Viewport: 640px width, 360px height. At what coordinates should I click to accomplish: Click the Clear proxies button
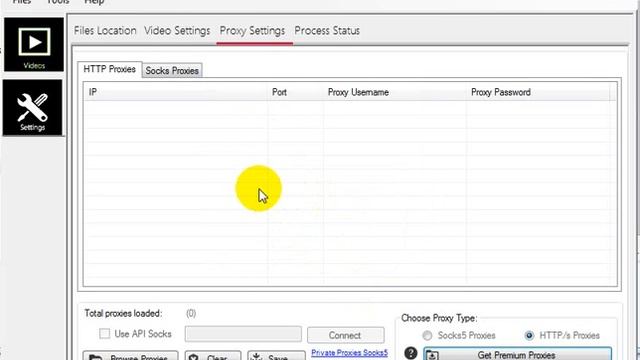tap(213, 356)
